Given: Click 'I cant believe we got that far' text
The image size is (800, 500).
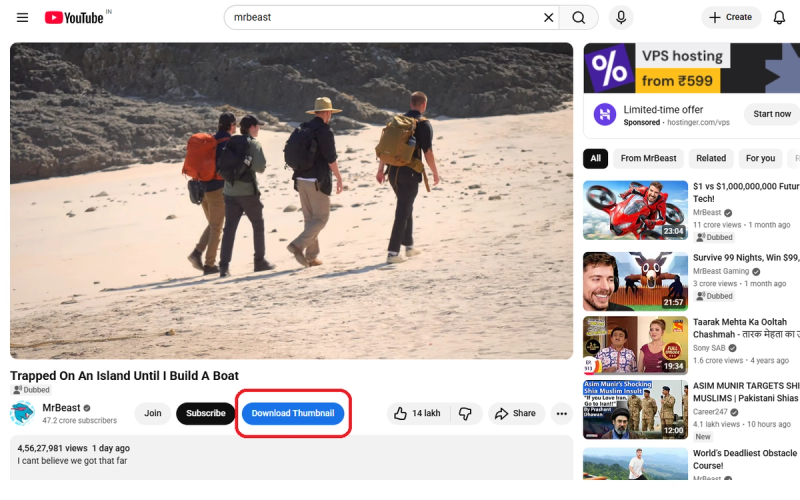Looking at the screenshot, I should click(x=72, y=461).
